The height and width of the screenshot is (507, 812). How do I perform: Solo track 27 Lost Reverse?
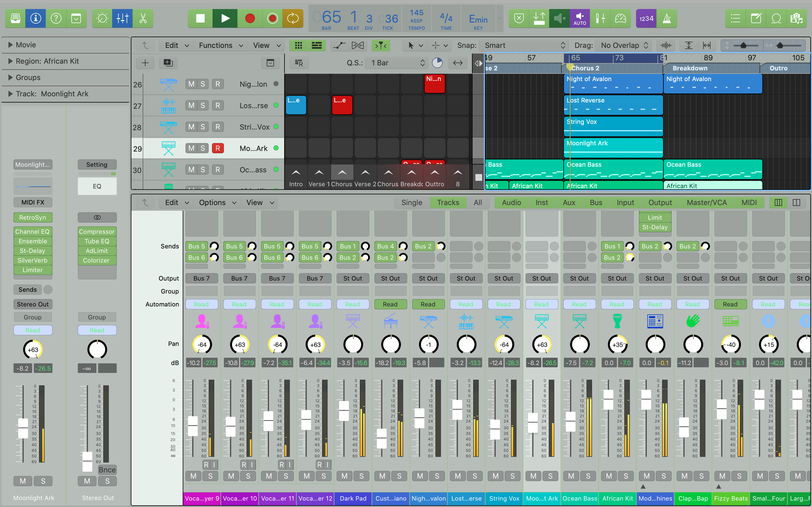tap(203, 106)
